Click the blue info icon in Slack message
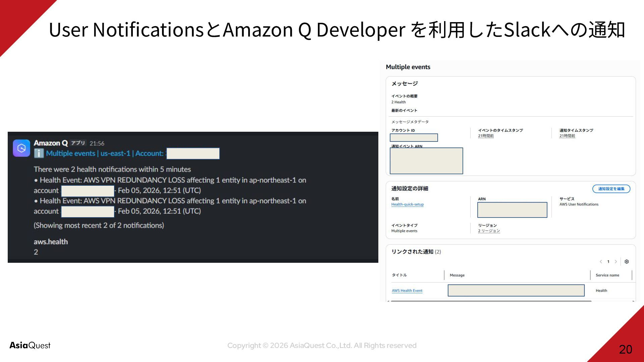The height and width of the screenshot is (362, 644). pos(39,154)
